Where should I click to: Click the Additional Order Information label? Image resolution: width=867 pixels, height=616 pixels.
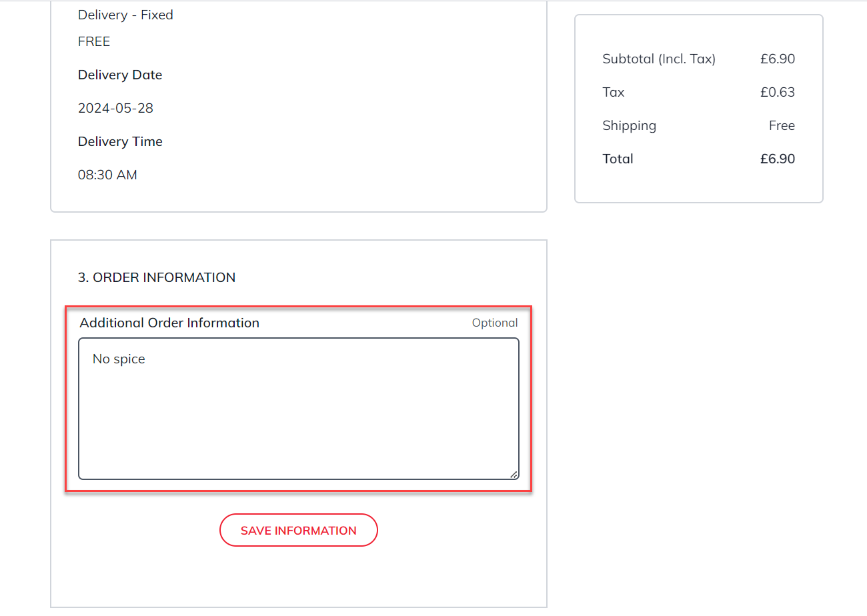pos(169,323)
